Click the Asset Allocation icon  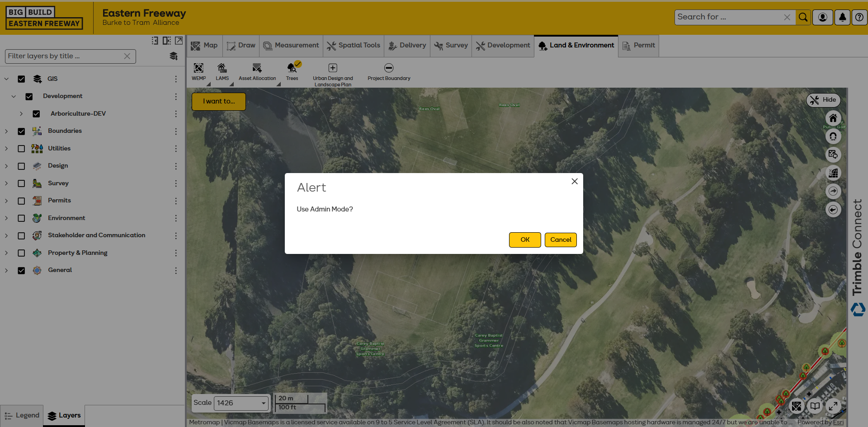point(257,68)
